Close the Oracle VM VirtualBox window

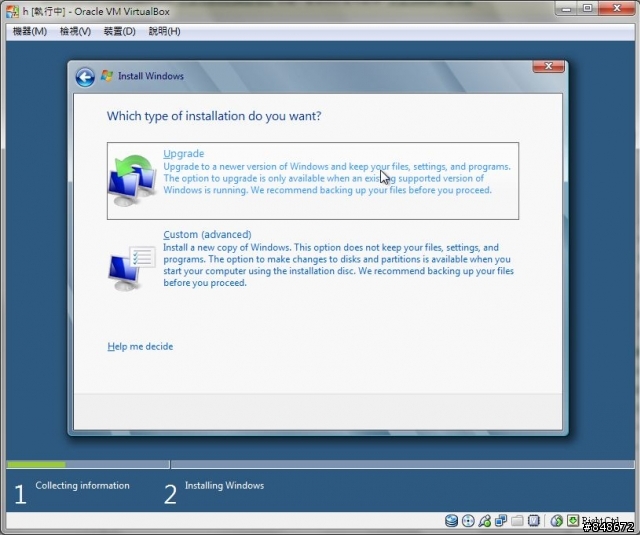(x=617, y=9)
